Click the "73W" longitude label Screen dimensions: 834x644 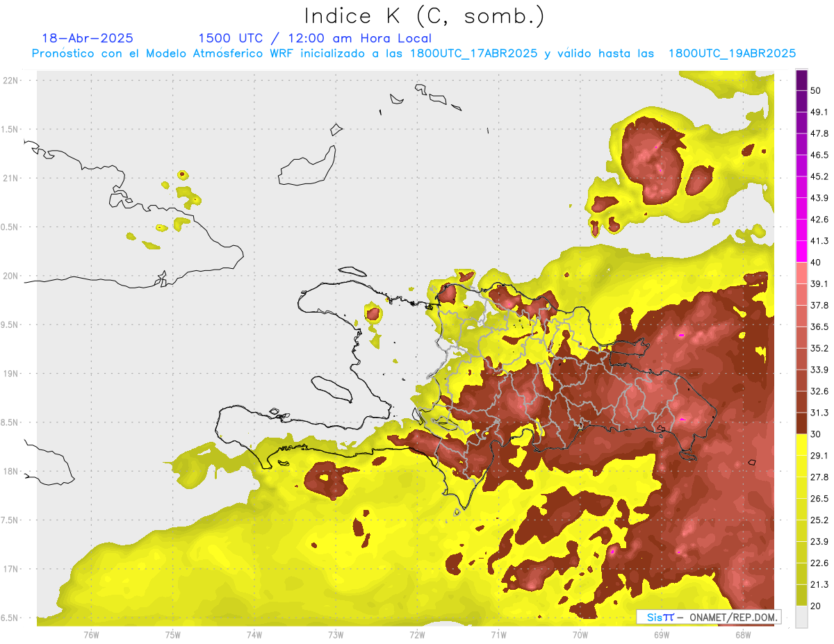pos(336,634)
